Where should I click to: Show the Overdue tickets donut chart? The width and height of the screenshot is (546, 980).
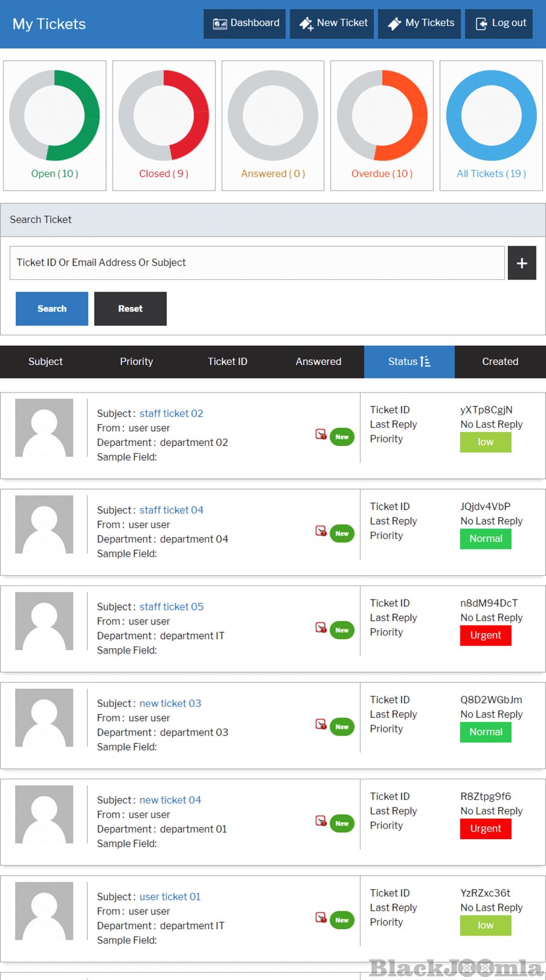[x=382, y=116]
